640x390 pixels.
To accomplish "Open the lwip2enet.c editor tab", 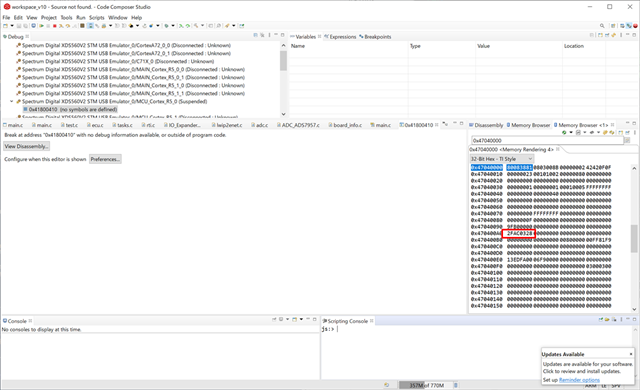I will [x=227, y=125].
